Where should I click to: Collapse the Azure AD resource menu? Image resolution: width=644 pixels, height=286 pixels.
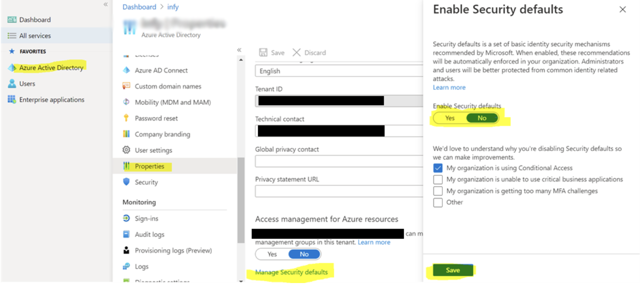(x=239, y=50)
